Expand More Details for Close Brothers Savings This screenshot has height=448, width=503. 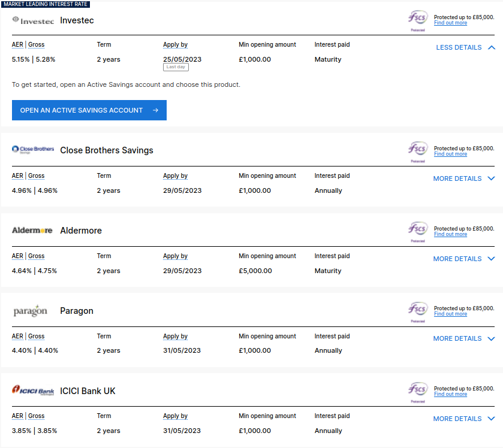click(x=464, y=178)
